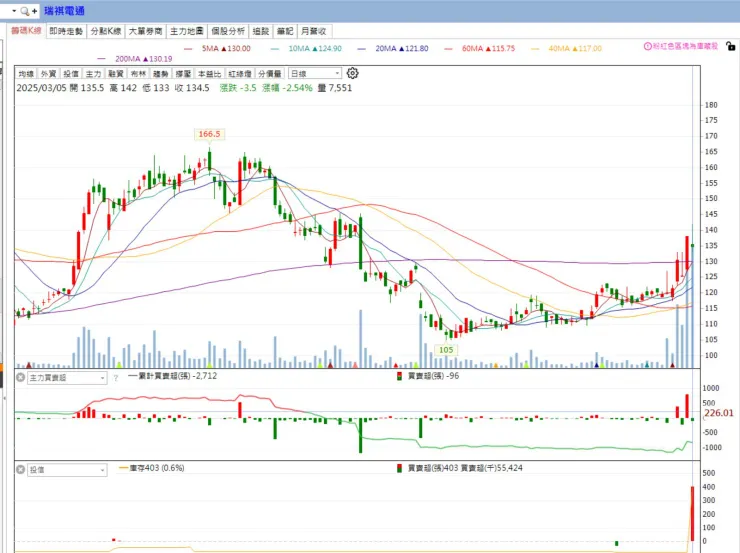Click the 105 low price label
The height and width of the screenshot is (553, 740).
coord(446,350)
